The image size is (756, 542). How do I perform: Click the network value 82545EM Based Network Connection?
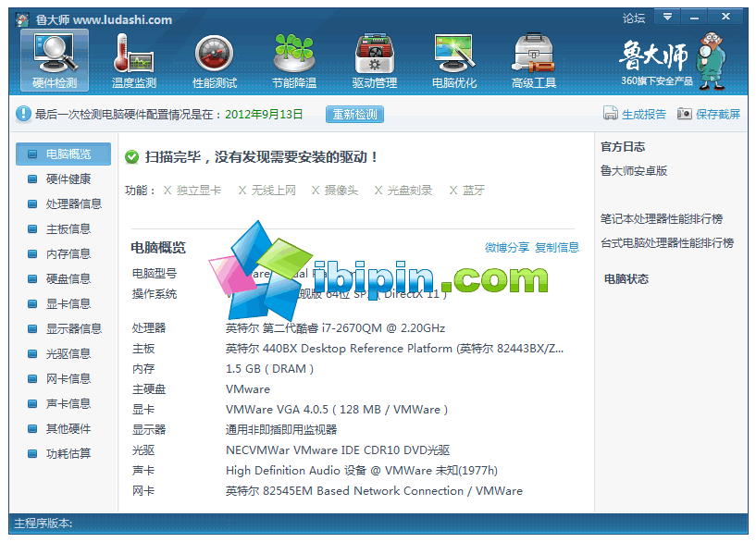click(x=374, y=491)
